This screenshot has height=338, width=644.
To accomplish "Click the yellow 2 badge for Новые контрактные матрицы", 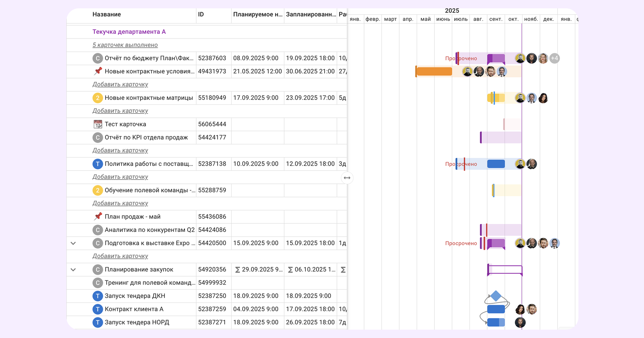I will tap(98, 98).
